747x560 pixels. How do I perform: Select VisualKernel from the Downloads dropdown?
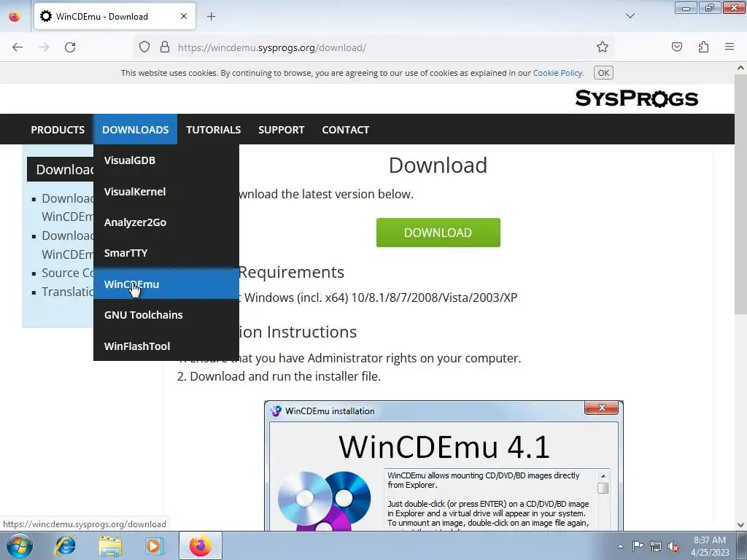click(x=166, y=192)
